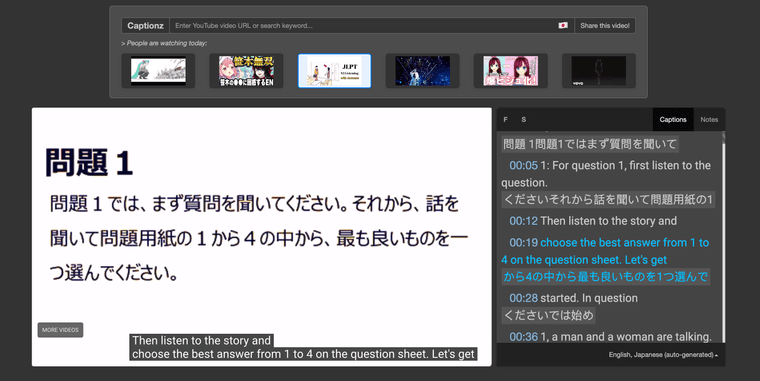The image size is (760, 381).
Task: Jump to the 00:12 caption timestamp
Action: pyautogui.click(x=523, y=221)
